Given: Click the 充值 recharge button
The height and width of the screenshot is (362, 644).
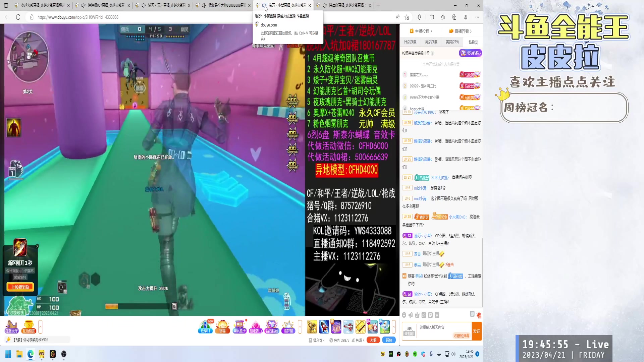Looking at the screenshot, I should (373, 340).
